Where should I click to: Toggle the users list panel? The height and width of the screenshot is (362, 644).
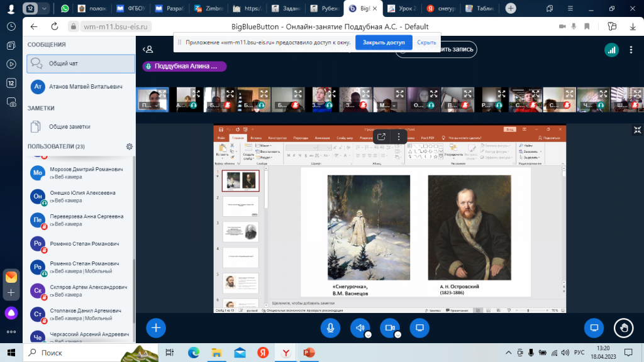tap(148, 50)
